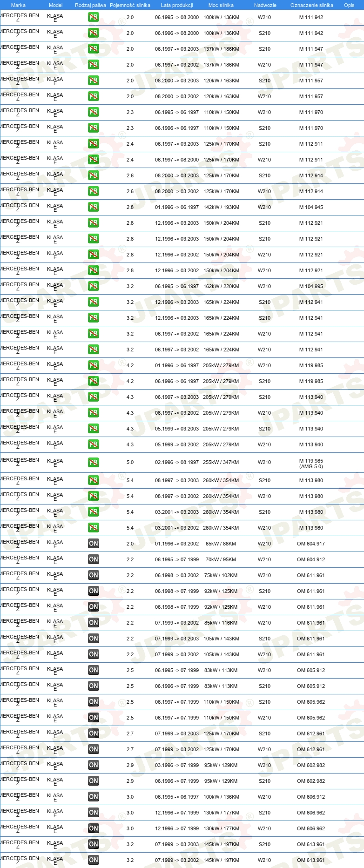Select the engine code M 104.945

[311, 207]
